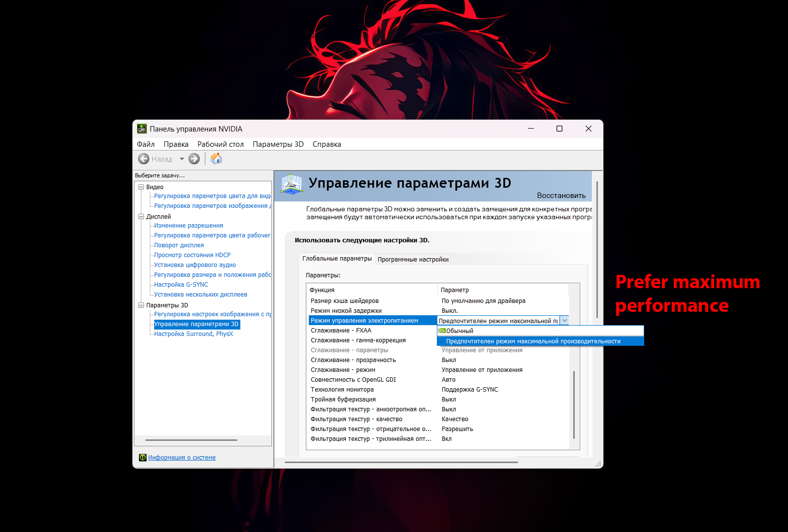Select Сглаживание - гамма-коррекция row
Viewport: 788px width, 532px height.
373,340
